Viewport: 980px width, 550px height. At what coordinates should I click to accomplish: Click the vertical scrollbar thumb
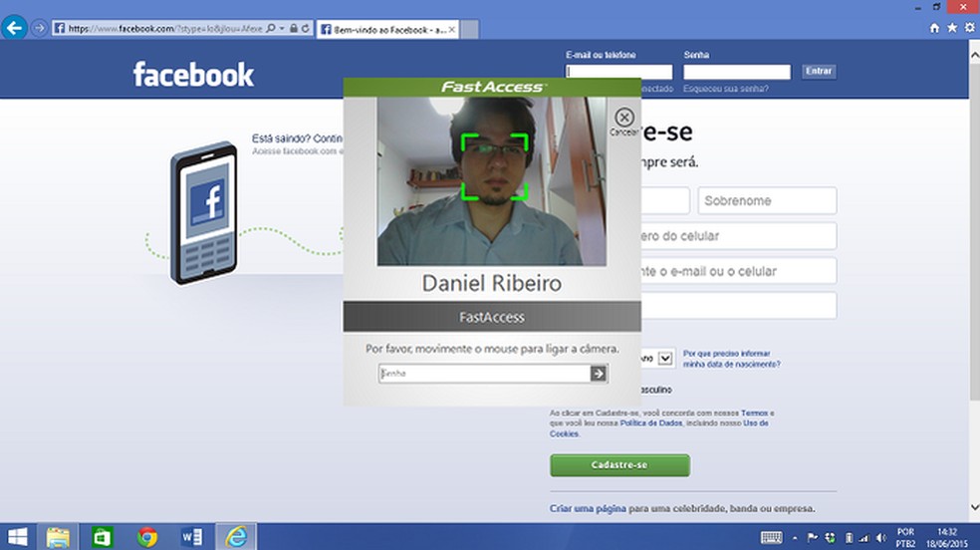(974, 231)
